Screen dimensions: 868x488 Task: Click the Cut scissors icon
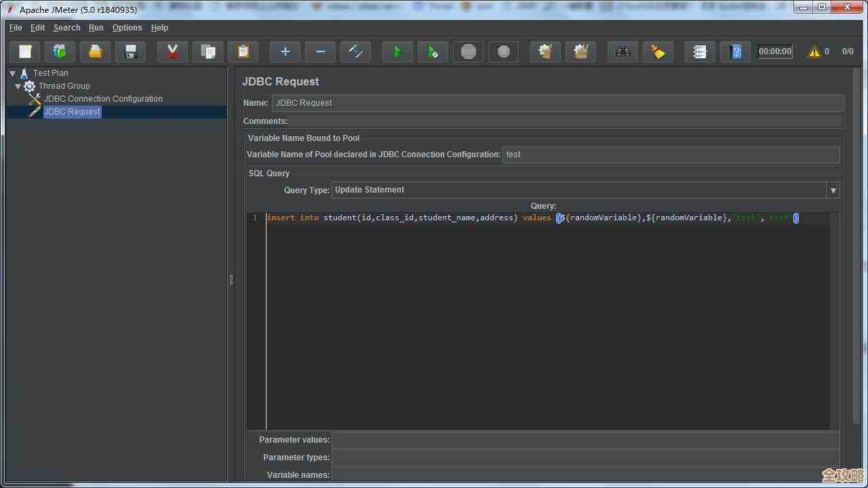(173, 52)
